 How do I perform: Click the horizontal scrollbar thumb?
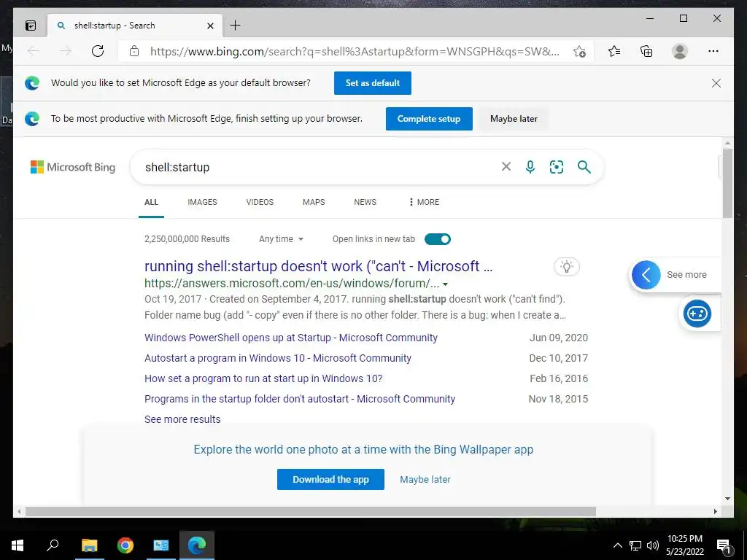click(x=311, y=511)
